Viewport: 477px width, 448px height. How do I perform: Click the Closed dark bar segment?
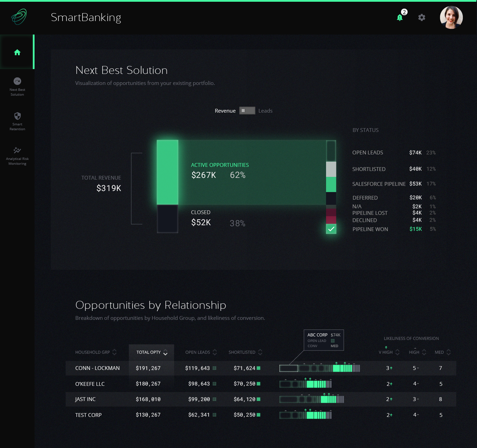pyautogui.click(x=168, y=219)
